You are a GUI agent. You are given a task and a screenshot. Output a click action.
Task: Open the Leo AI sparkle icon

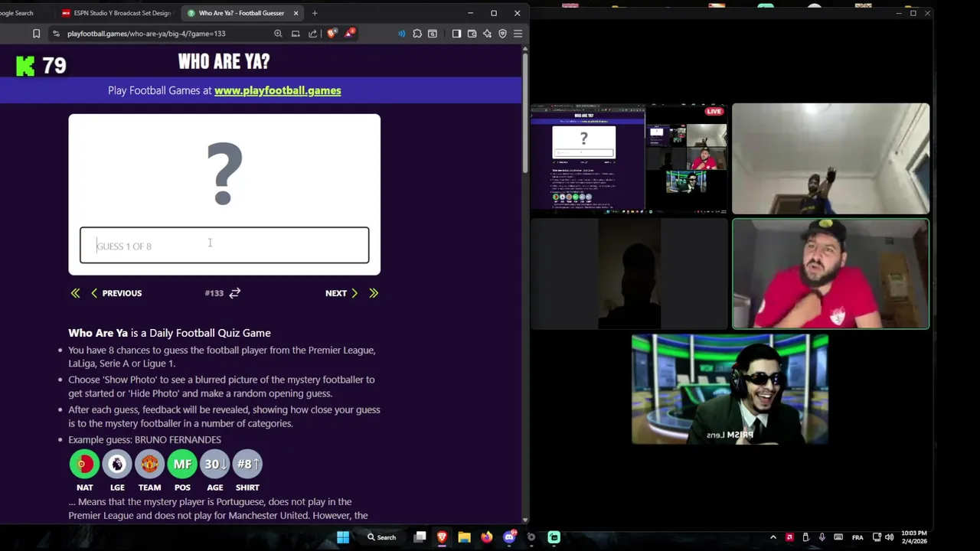[x=487, y=34]
